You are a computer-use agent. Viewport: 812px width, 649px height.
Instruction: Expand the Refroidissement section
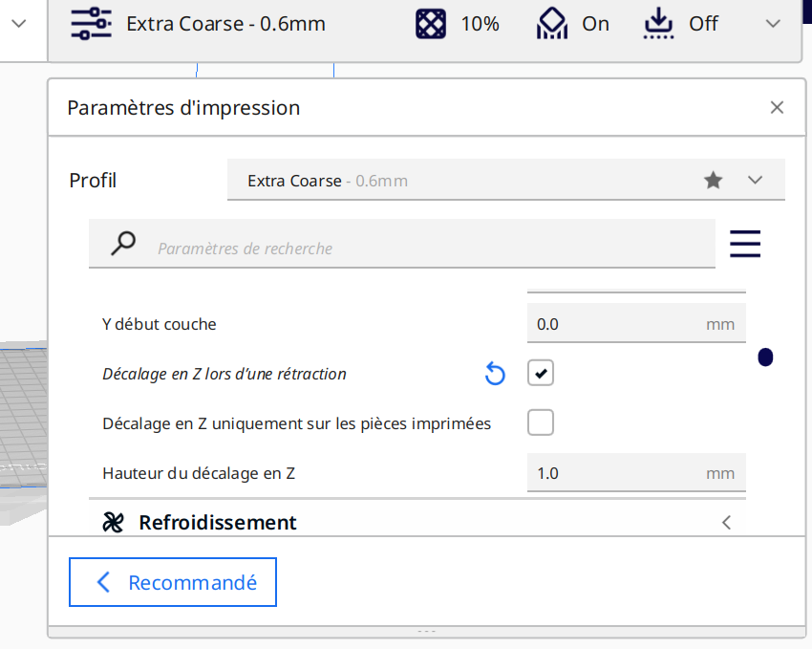pyautogui.click(x=417, y=522)
